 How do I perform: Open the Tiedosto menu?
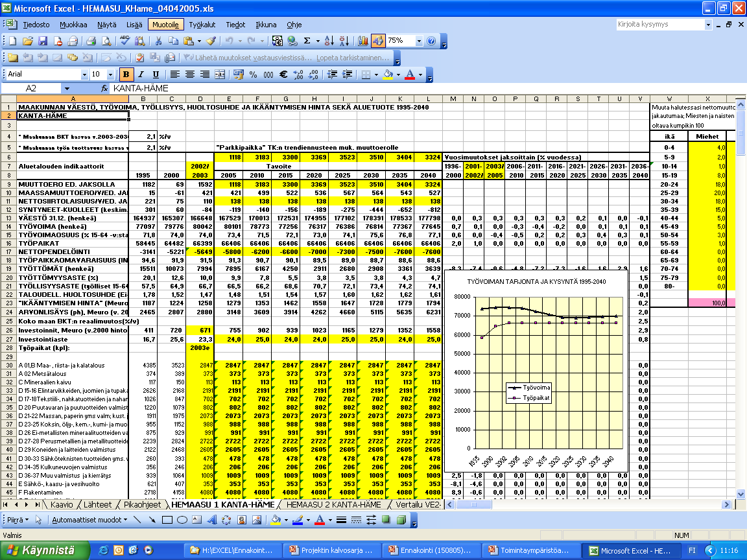point(36,25)
